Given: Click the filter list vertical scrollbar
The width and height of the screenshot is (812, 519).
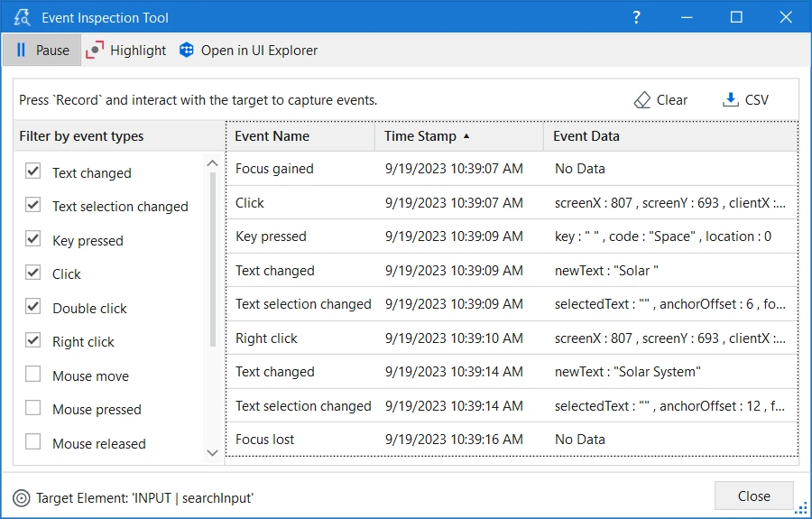Looking at the screenshot, I should (x=213, y=262).
